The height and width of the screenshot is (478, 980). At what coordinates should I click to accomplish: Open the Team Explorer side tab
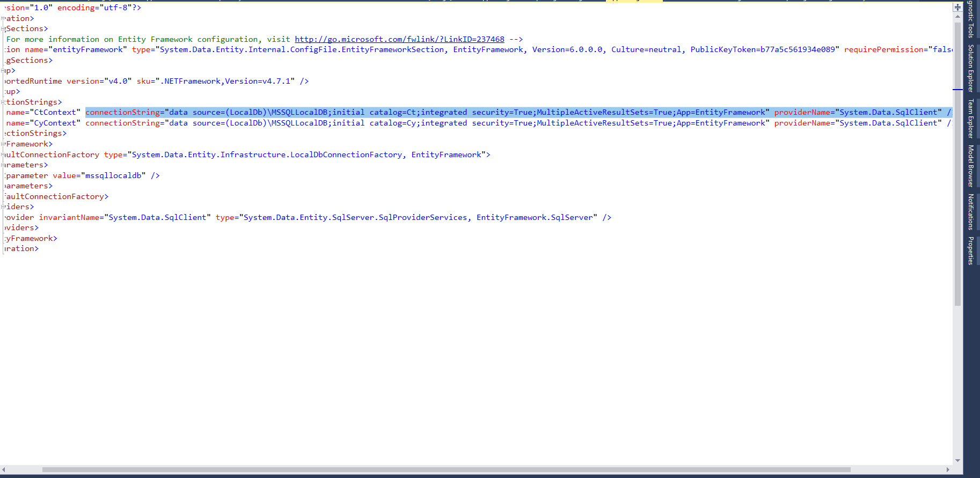click(971, 119)
